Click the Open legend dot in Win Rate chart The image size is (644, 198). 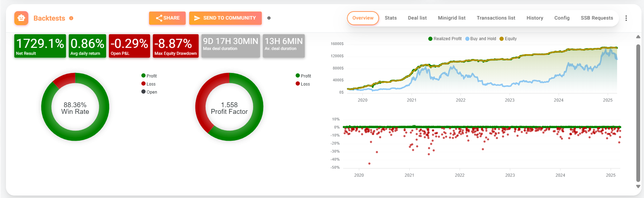pos(143,92)
